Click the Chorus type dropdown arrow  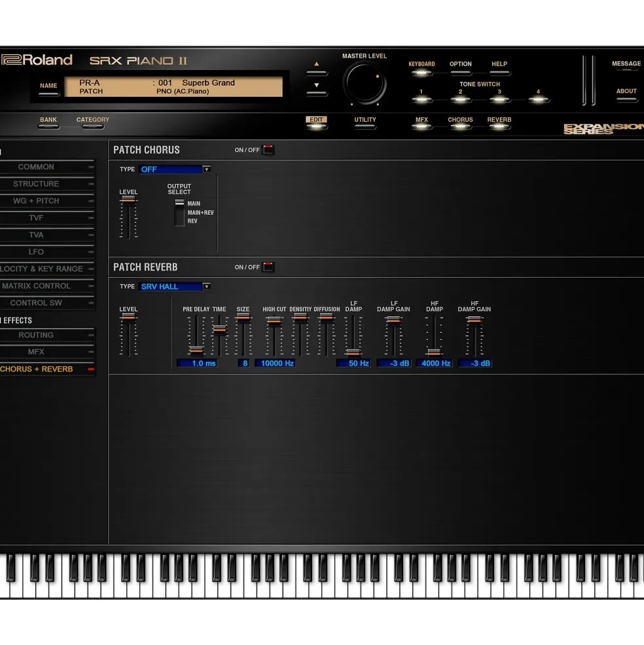206,169
